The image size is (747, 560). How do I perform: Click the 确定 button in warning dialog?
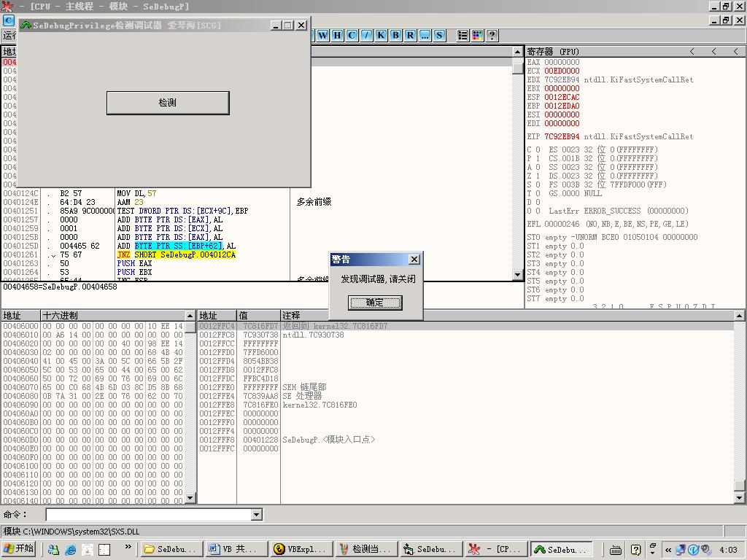coord(376,303)
